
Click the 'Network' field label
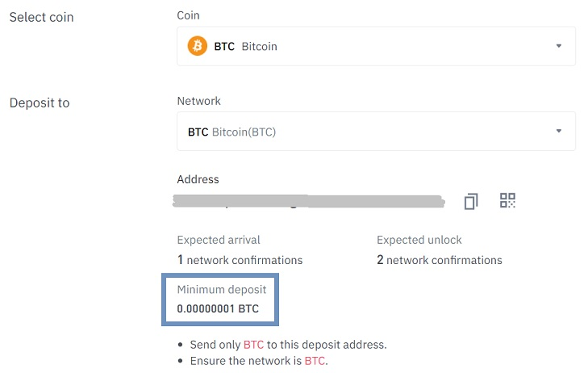(198, 101)
